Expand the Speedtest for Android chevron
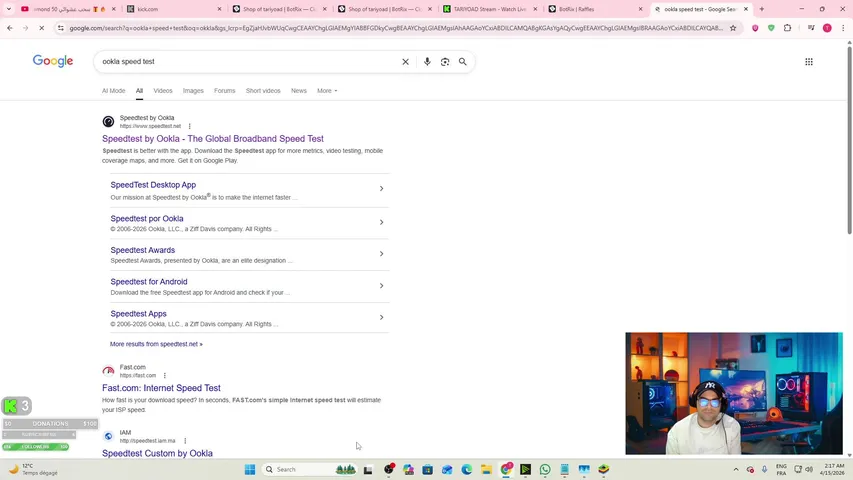853x480 pixels. click(381, 286)
